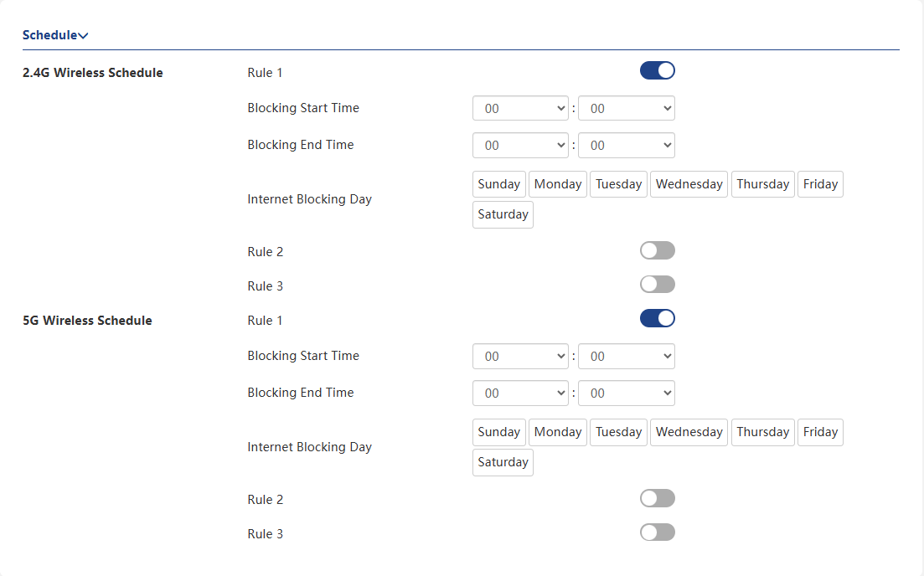
Task: Enable Rule 3 under 2.4G Wireless Schedule
Action: point(657,285)
